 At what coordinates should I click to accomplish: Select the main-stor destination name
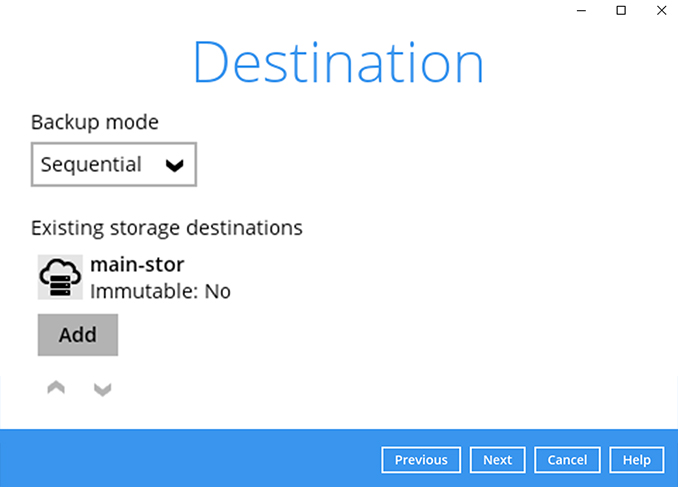(137, 265)
